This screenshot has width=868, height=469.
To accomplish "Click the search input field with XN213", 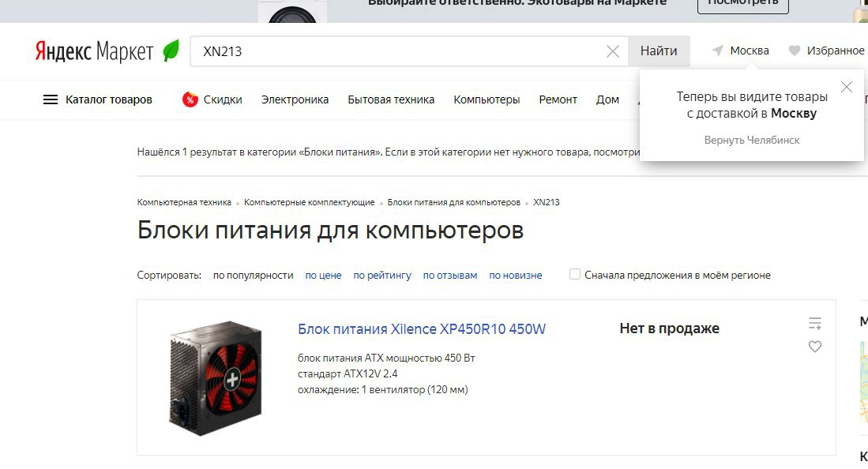I will pyautogui.click(x=399, y=51).
